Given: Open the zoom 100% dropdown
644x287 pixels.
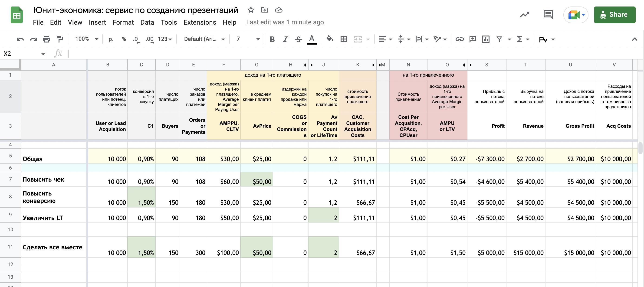Looking at the screenshot, I should click(x=87, y=39).
